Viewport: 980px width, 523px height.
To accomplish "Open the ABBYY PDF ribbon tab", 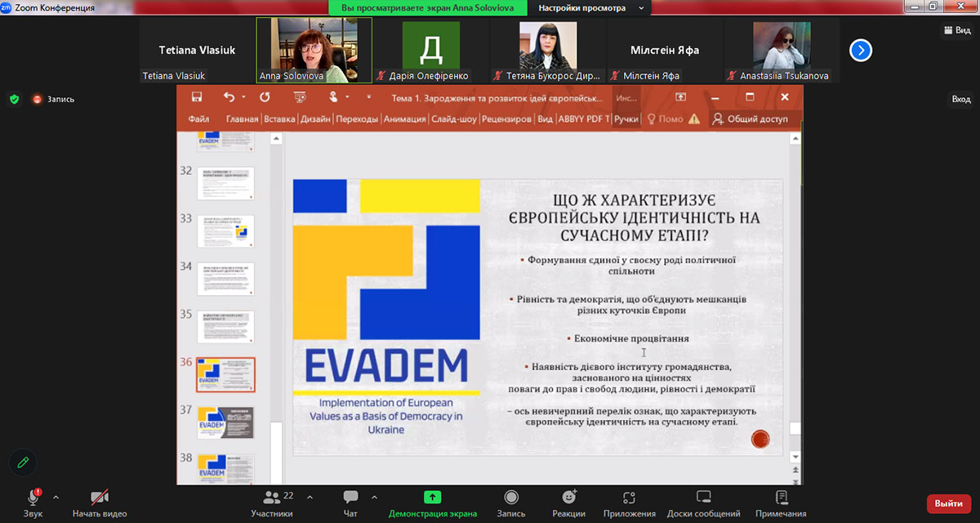I will point(584,118).
